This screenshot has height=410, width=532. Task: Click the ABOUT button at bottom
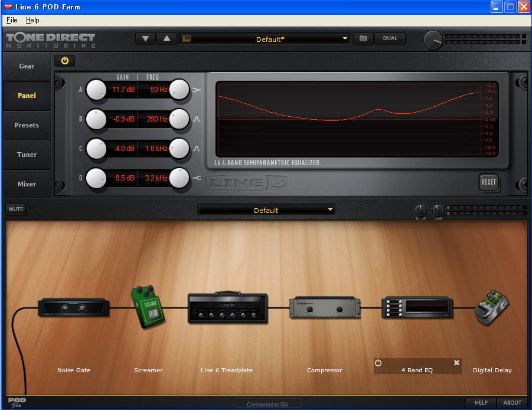[x=513, y=402]
